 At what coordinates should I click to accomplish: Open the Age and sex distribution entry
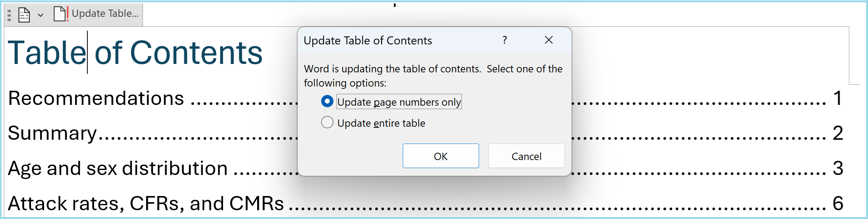118,168
